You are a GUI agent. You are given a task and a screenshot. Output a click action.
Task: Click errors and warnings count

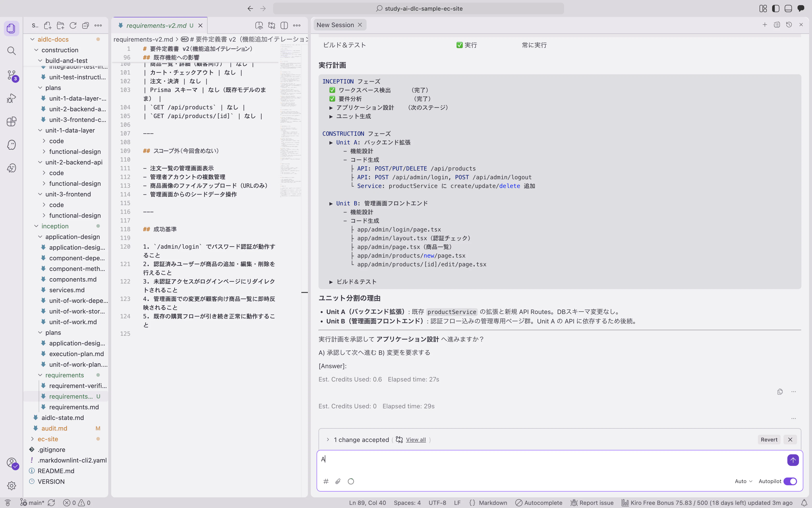click(x=77, y=503)
